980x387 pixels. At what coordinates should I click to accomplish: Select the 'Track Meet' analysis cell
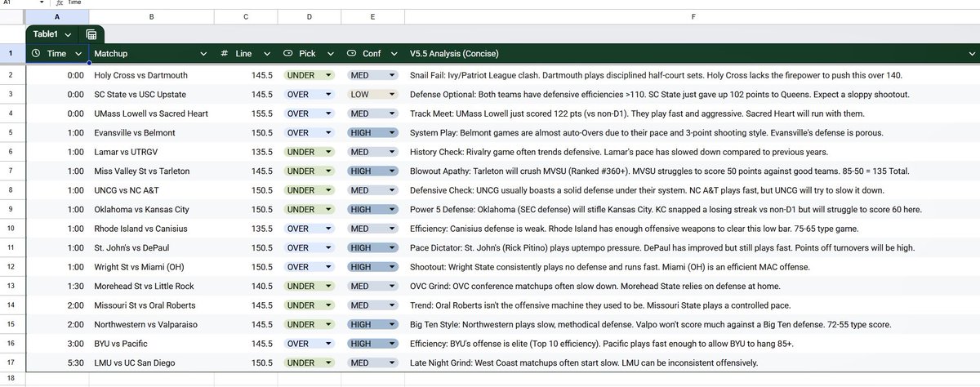[x=693, y=113]
